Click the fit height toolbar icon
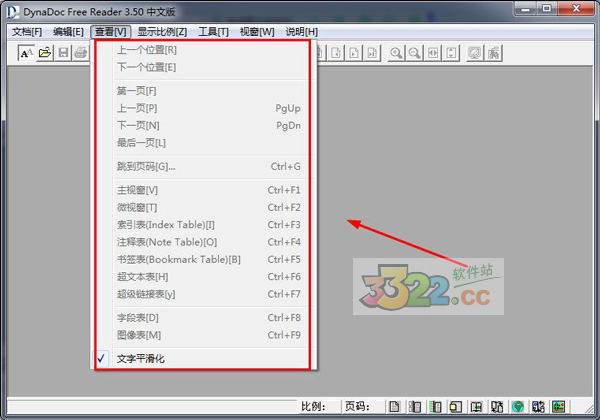600x420 pixels. coord(451,53)
